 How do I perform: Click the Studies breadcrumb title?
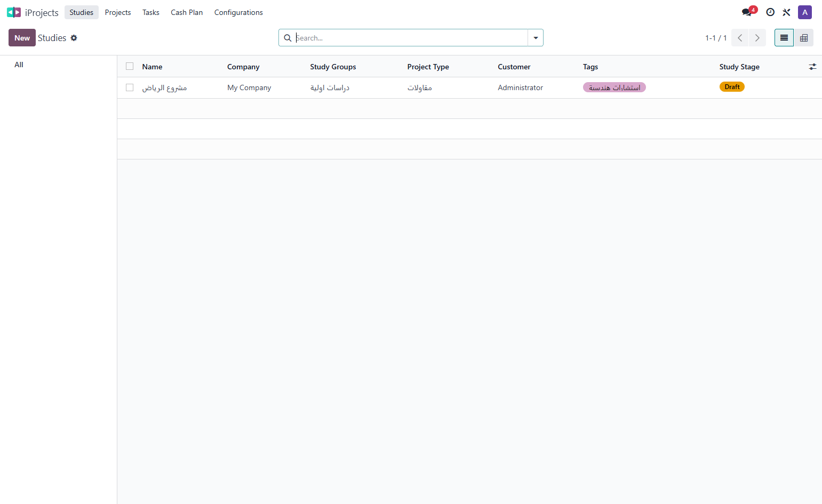(x=52, y=38)
